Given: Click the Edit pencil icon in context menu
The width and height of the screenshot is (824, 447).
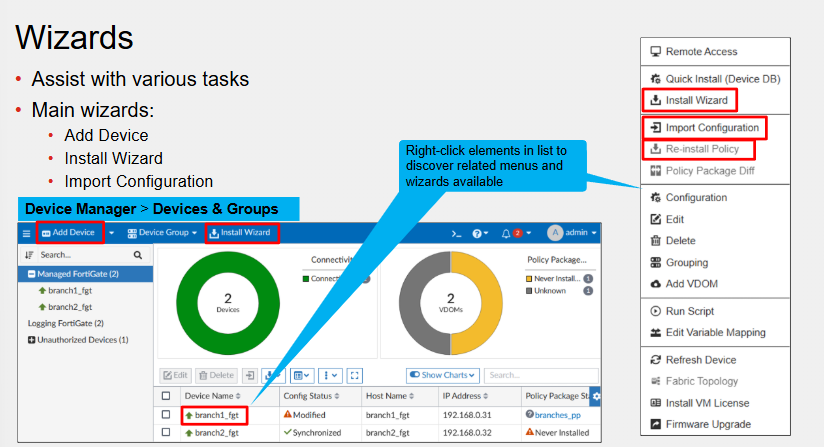Looking at the screenshot, I should (x=655, y=219).
